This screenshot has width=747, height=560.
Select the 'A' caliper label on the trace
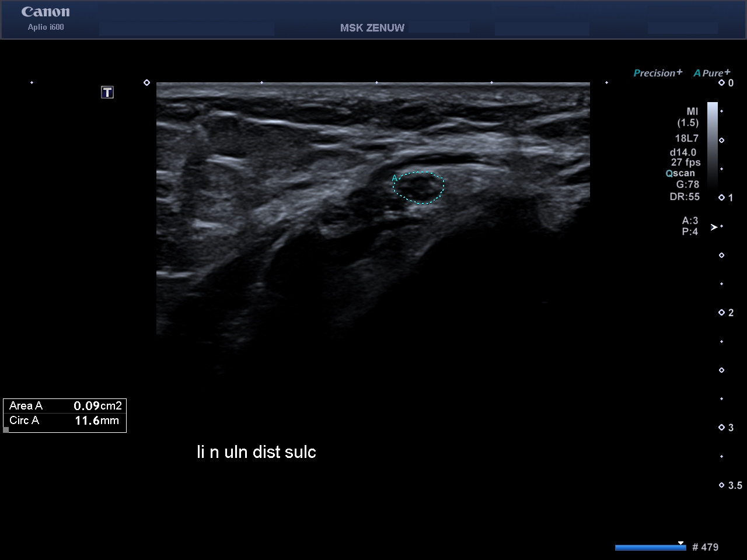click(x=395, y=178)
